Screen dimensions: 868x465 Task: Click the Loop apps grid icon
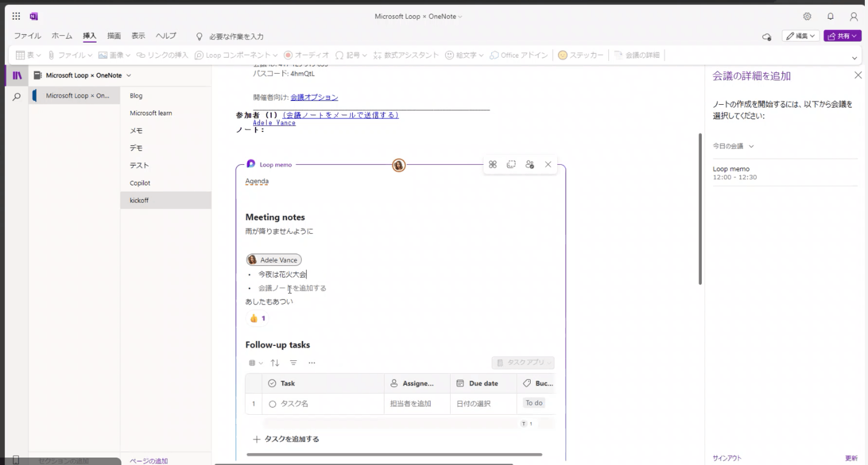(x=493, y=164)
